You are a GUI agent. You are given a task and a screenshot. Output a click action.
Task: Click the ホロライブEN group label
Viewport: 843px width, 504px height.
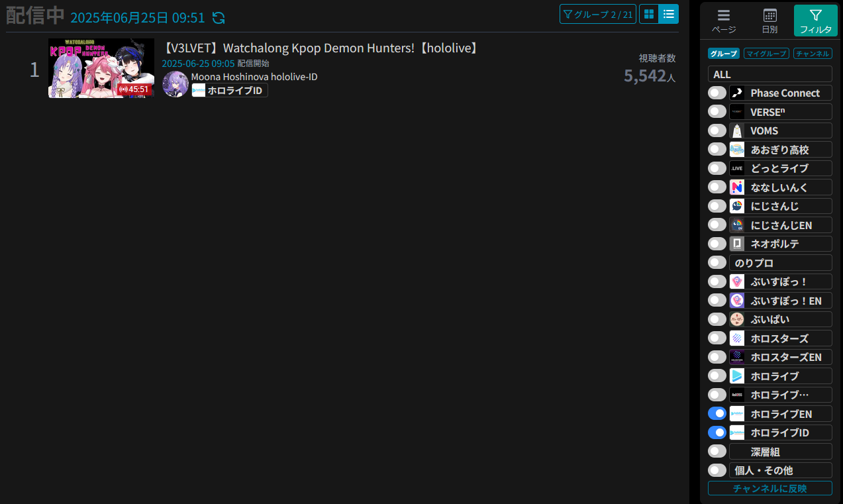pyautogui.click(x=781, y=414)
